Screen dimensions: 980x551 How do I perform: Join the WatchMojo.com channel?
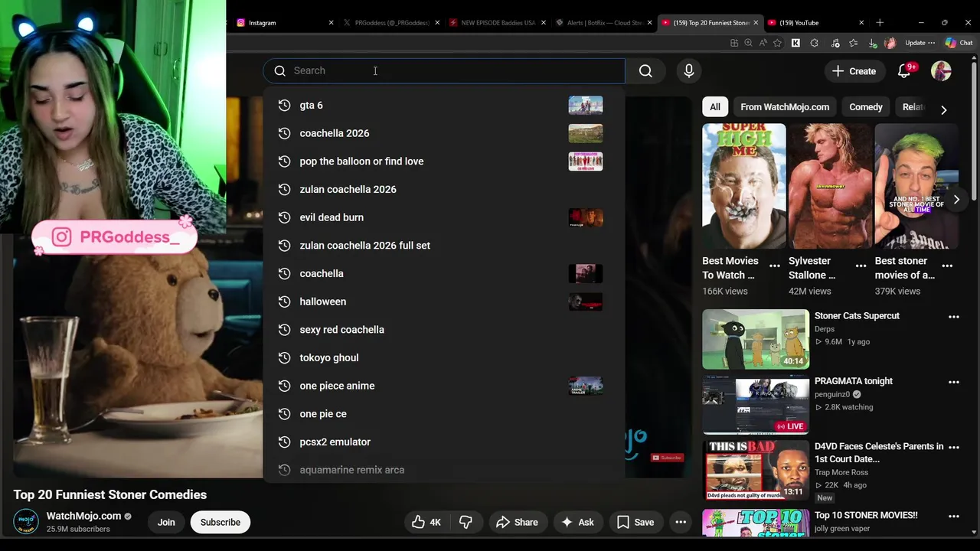click(166, 522)
